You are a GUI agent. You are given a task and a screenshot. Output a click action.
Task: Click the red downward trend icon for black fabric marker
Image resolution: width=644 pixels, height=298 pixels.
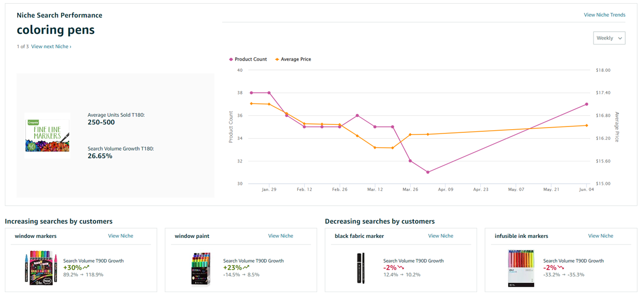pyautogui.click(x=400, y=267)
